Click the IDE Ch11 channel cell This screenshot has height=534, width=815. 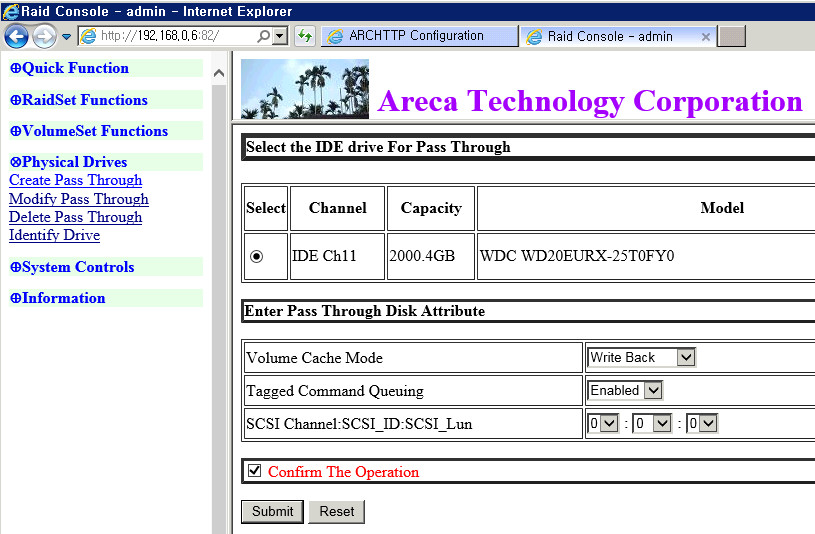[337, 256]
